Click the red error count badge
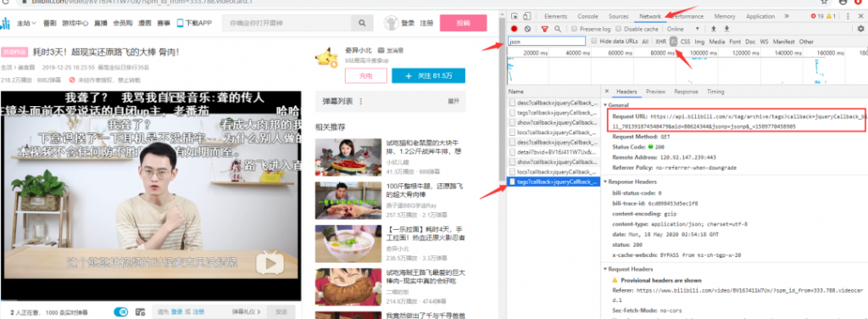 [818, 17]
